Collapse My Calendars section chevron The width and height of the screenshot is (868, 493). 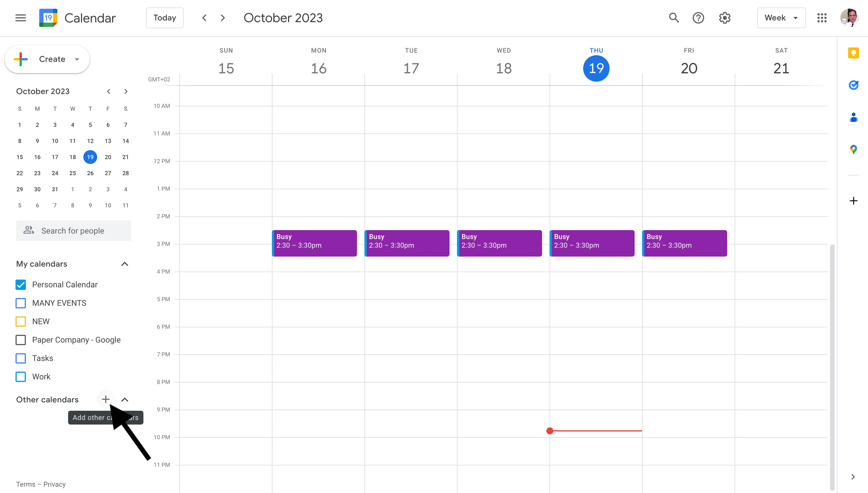pyautogui.click(x=125, y=264)
